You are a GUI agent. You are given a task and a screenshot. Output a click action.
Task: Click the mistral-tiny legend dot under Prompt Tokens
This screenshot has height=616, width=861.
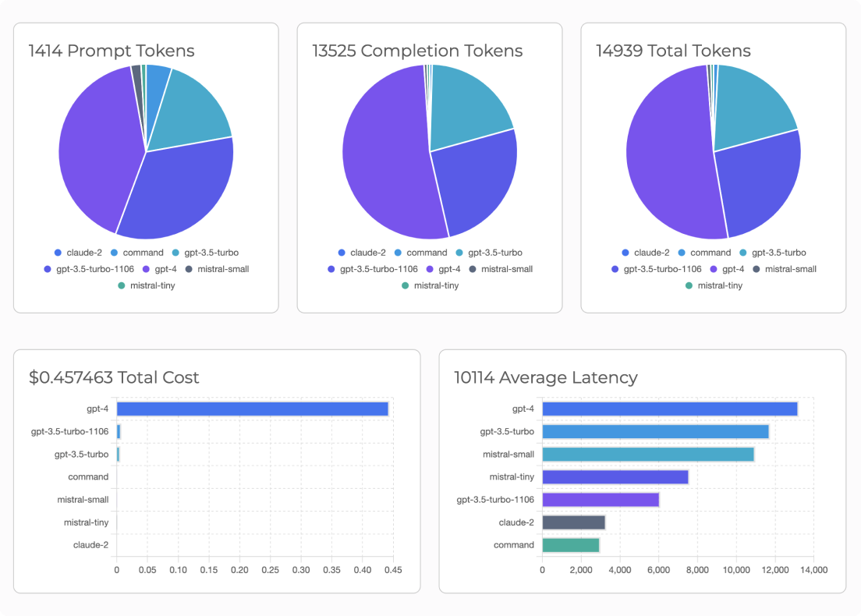[x=121, y=285]
